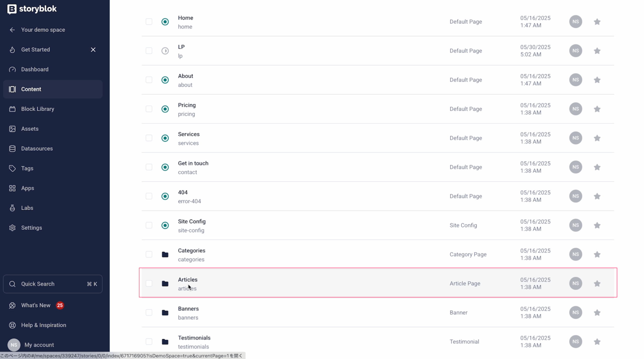Open the Categories folder
The image size is (644, 359).
191,250
